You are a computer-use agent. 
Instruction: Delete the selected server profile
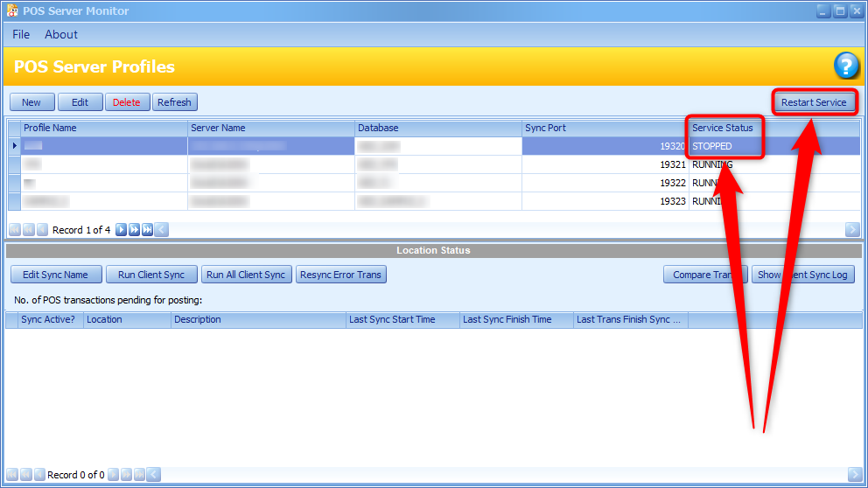pyautogui.click(x=127, y=102)
